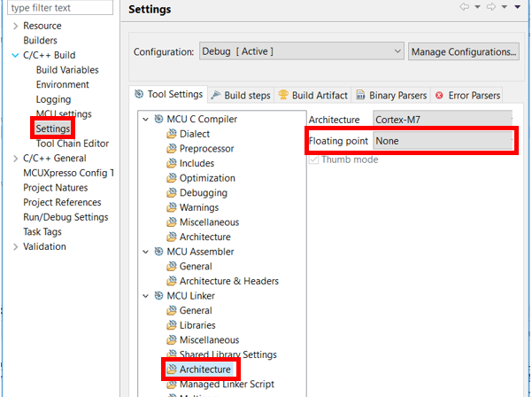This screenshot has height=397, width=532.
Task: Select General under MCU Assembler
Action: (x=196, y=266)
